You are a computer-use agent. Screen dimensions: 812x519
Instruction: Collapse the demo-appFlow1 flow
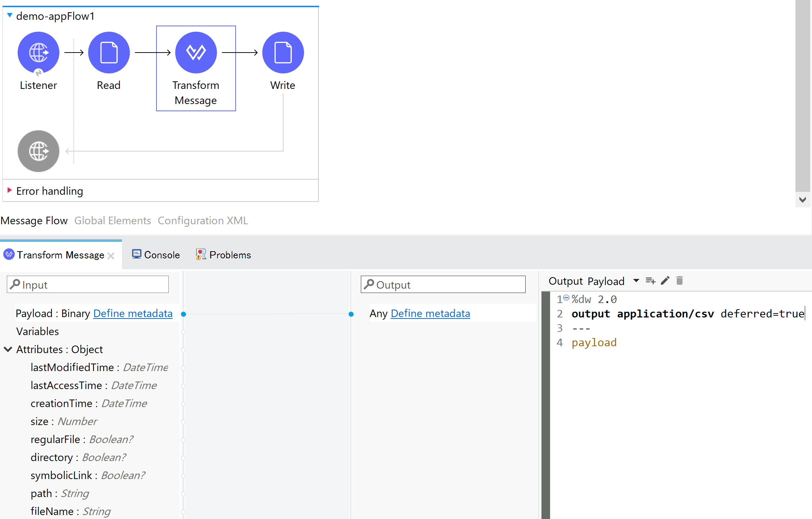10,15
